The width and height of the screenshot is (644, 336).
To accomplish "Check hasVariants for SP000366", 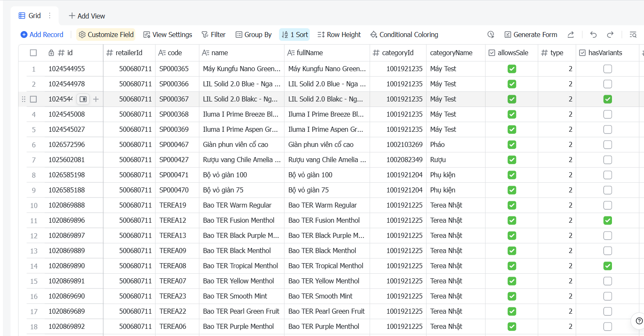I will (x=607, y=84).
